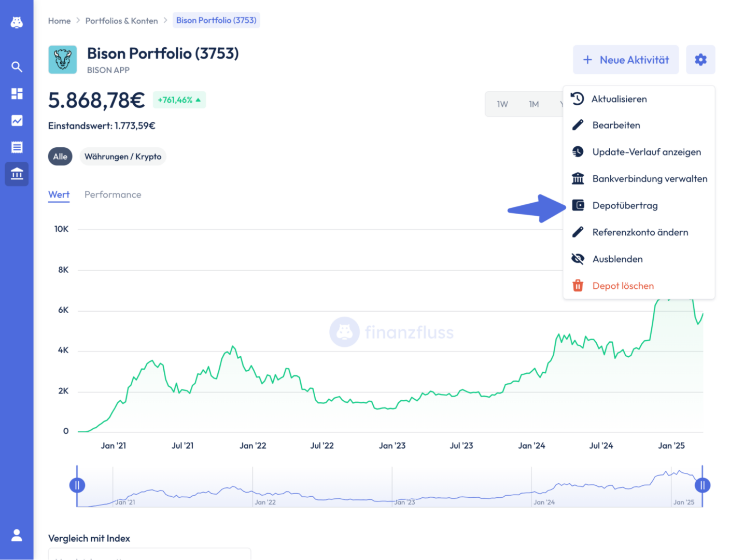Open the index comparison dropdown field
The width and height of the screenshot is (730, 560).
click(149, 554)
